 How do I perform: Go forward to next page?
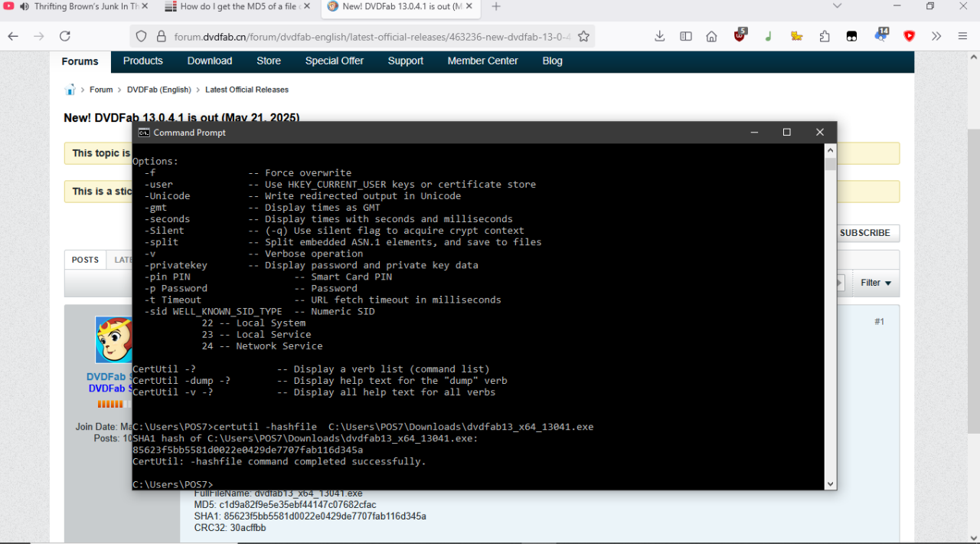point(39,36)
